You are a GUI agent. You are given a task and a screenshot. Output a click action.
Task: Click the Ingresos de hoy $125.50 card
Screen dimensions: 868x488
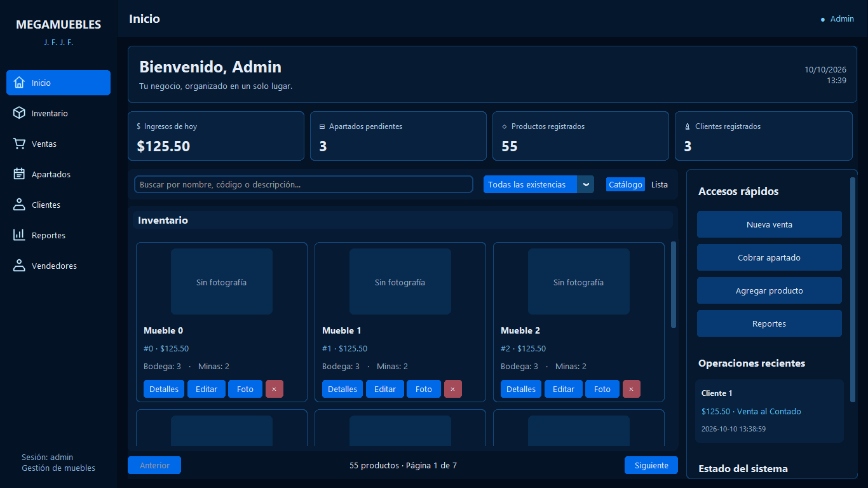coord(216,136)
